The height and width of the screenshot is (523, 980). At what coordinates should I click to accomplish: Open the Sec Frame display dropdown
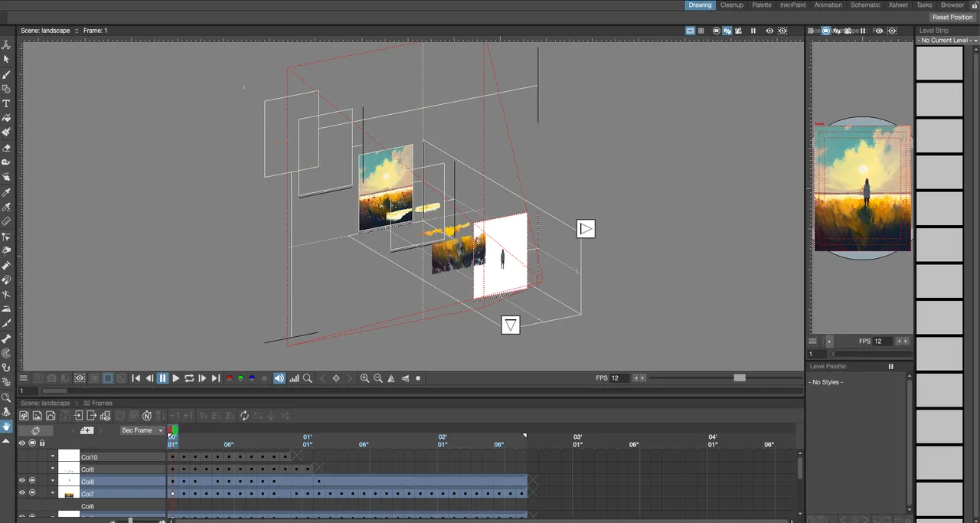[142, 430]
